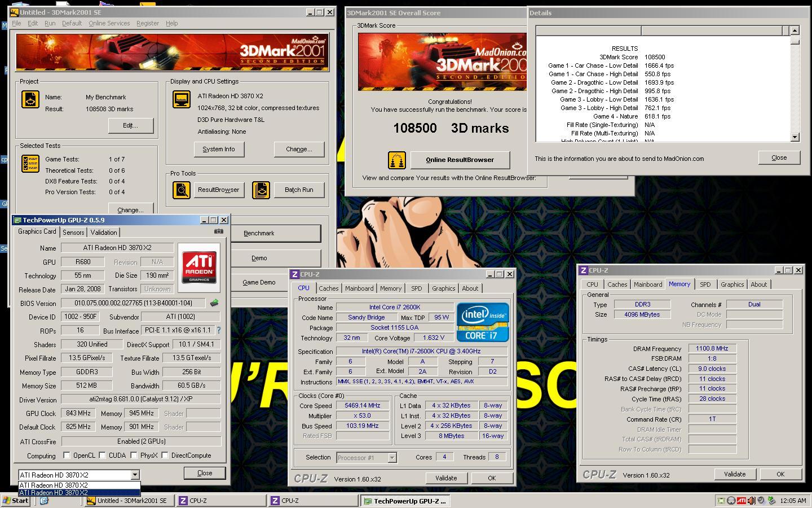Click the monitor icon under Display and CPU Settings
812x508 pixels.
182,99
